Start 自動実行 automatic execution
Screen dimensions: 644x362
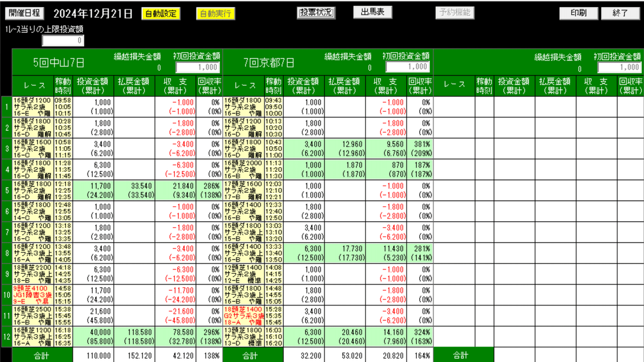215,13
